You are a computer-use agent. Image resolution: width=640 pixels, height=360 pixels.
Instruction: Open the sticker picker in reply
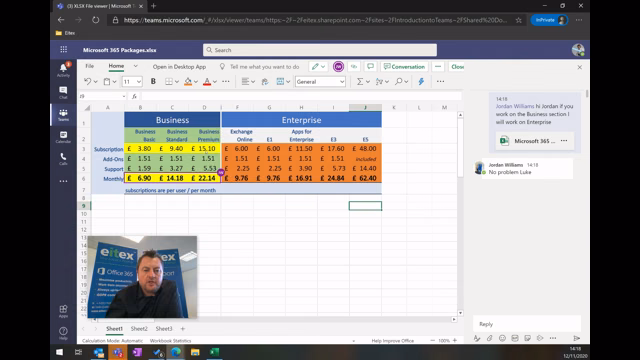click(x=527, y=338)
